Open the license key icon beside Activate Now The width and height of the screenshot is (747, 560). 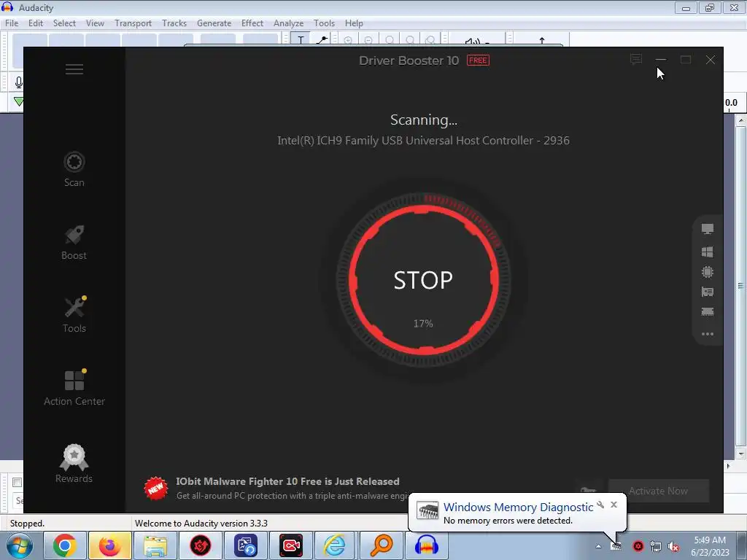589,491
